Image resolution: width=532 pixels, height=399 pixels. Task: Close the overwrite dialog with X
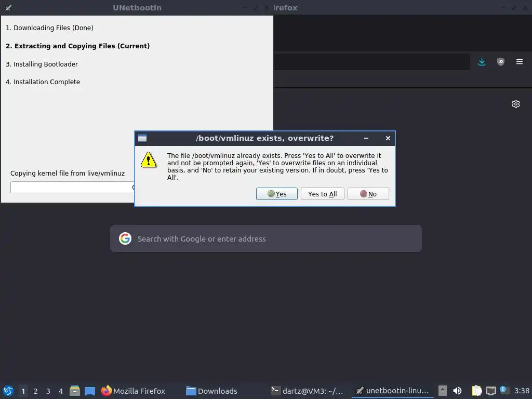click(388, 138)
